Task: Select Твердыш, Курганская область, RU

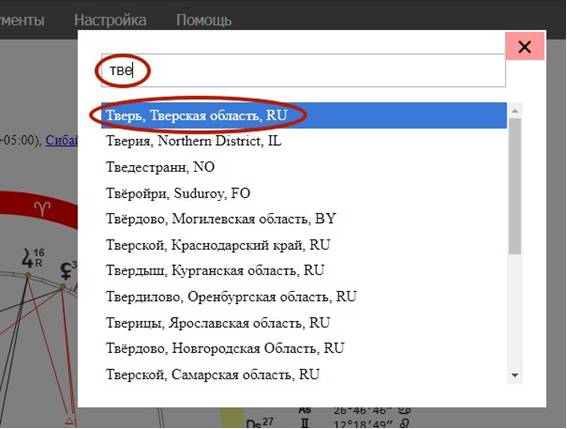Action: pos(304,271)
